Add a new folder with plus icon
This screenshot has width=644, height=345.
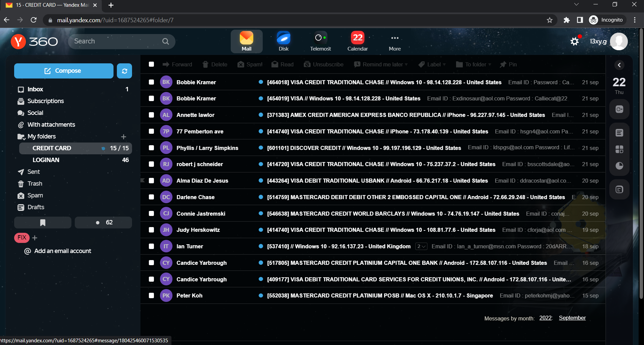(124, 136)
